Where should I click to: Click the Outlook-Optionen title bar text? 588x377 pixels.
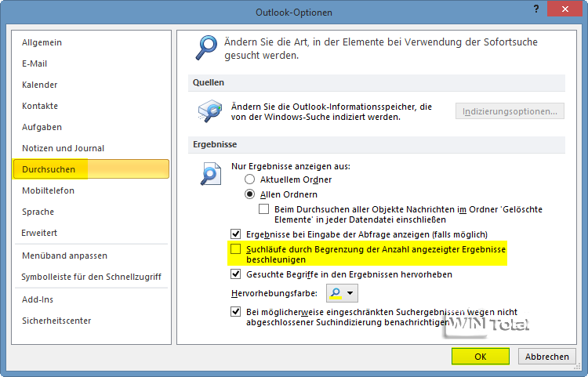[x=294, y=13]
